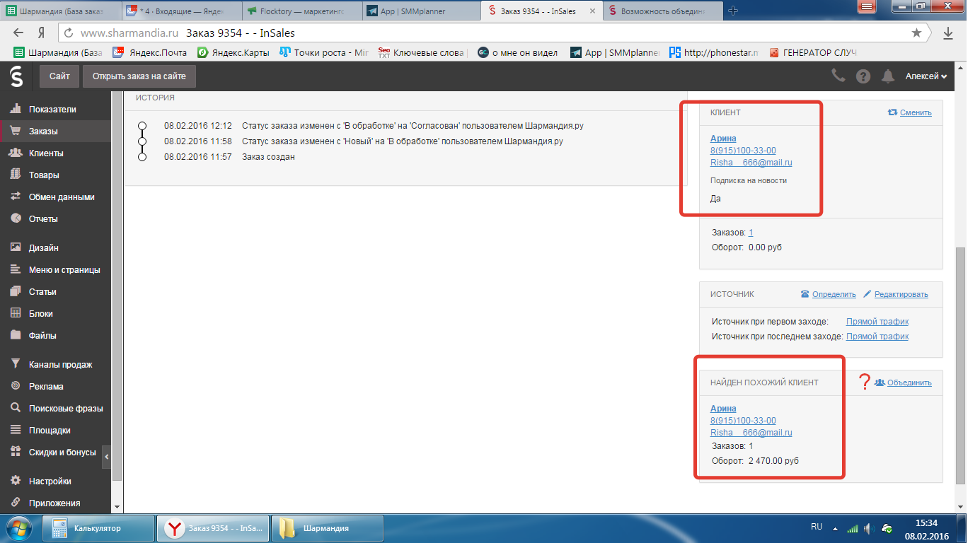Bookmark page with star icon

click(x=916, y=33)
